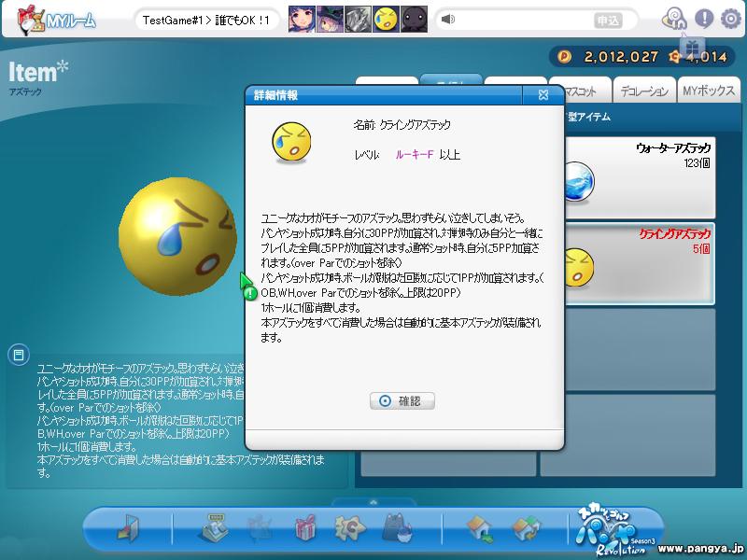747x560 pixels.
Task: Click the 申込 button
Action: [x=609, y=21]
